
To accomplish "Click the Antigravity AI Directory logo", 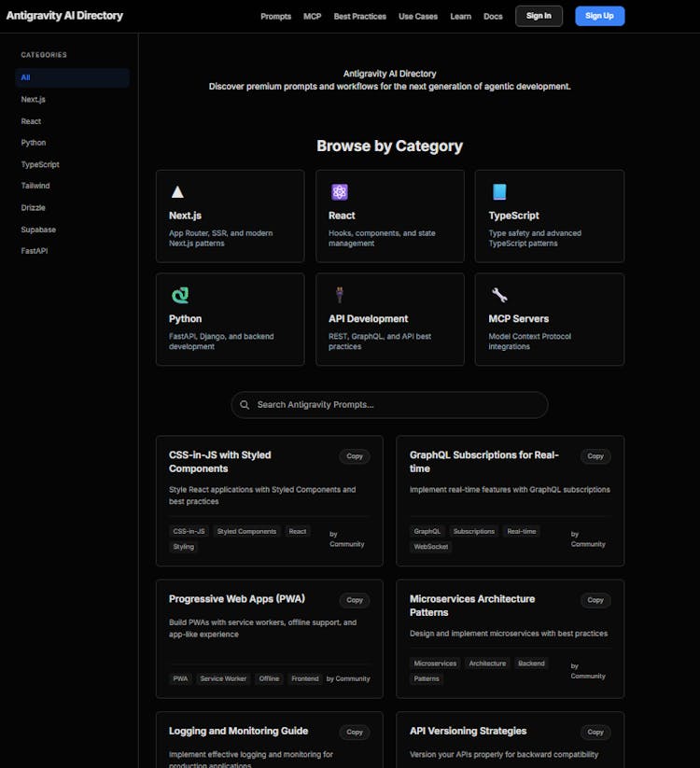I will coord(64,16).
